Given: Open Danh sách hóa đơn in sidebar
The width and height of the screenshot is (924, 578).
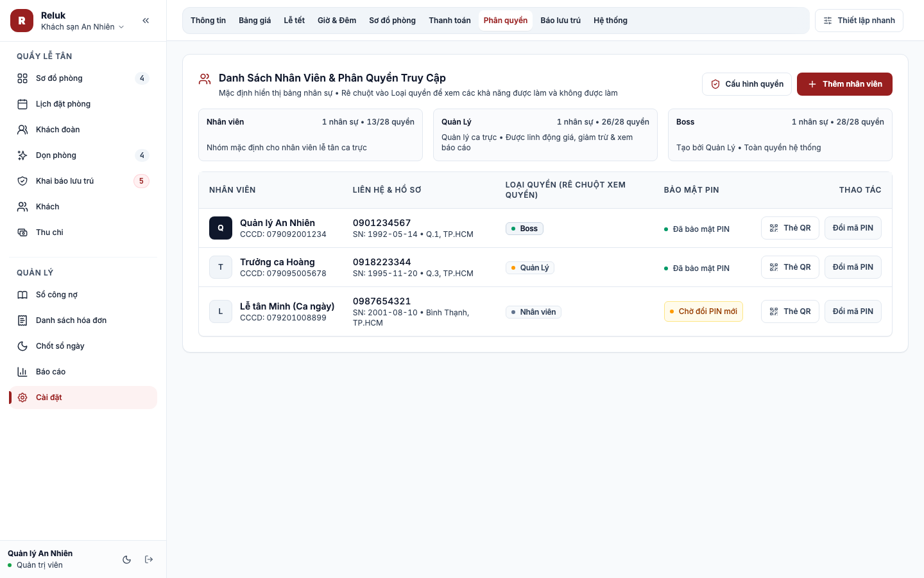Looking at the screenshot, I should (x=83, y=320).
